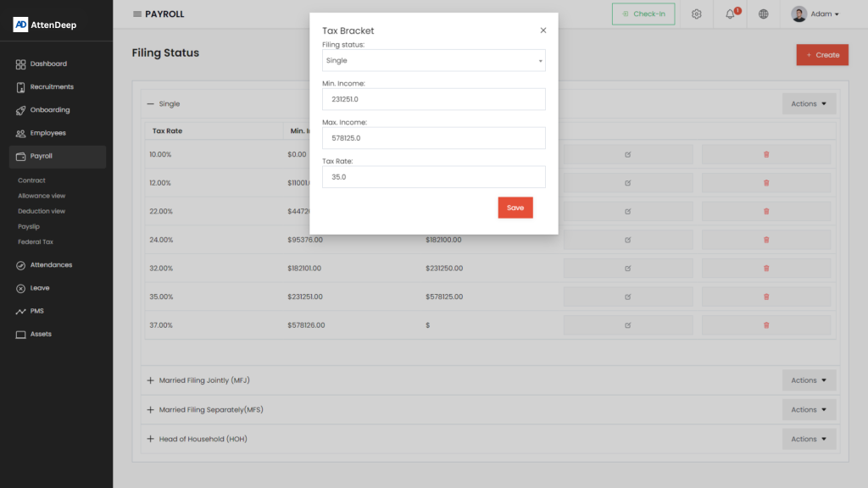
Task: Delete the 37.00% tax rate row
Action: click(766, 325)
